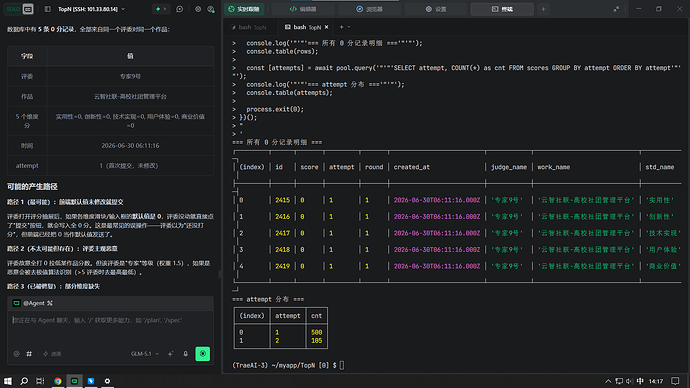Click the # context icon
Viewport: 690px width, 388px height.
pyautogui.click(x=29, y=354)
